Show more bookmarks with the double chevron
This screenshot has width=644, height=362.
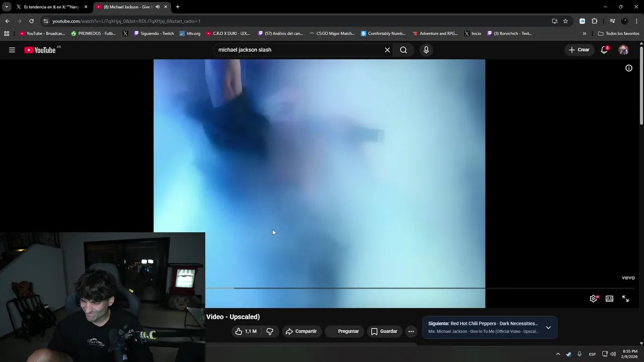[585, 34]
